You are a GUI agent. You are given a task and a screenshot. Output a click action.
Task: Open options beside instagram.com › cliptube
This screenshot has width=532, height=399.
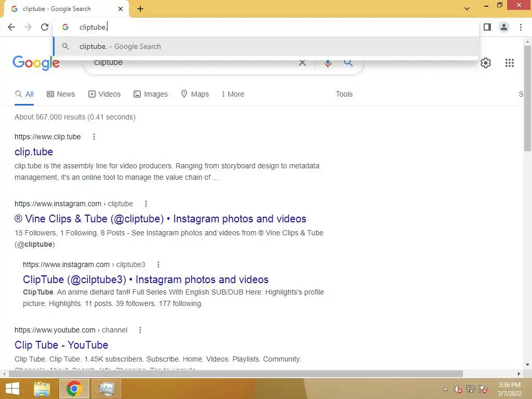tap(146, 204)
